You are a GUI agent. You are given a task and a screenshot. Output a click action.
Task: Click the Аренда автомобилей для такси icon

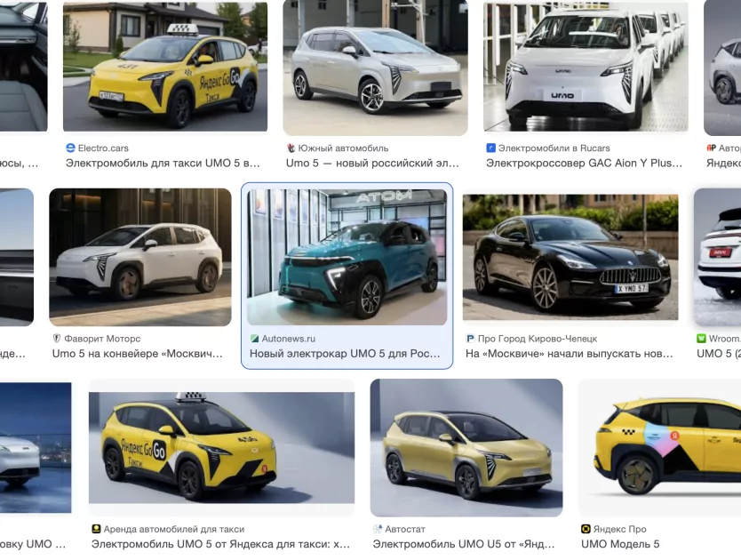[96, 529]
